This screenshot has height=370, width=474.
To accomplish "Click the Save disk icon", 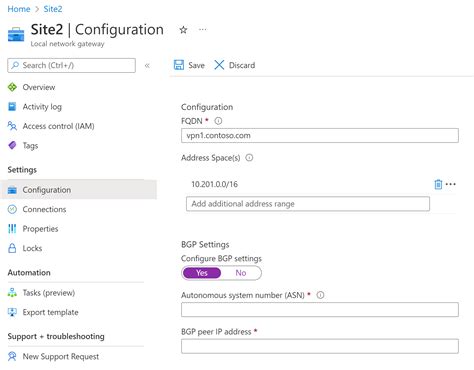I will pos(179,65).
